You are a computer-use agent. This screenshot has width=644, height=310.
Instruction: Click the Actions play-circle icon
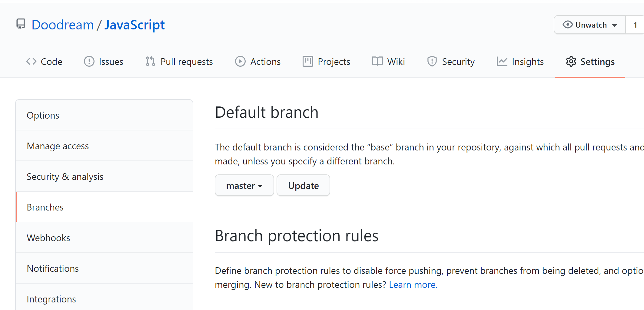[x=240, y=62]
